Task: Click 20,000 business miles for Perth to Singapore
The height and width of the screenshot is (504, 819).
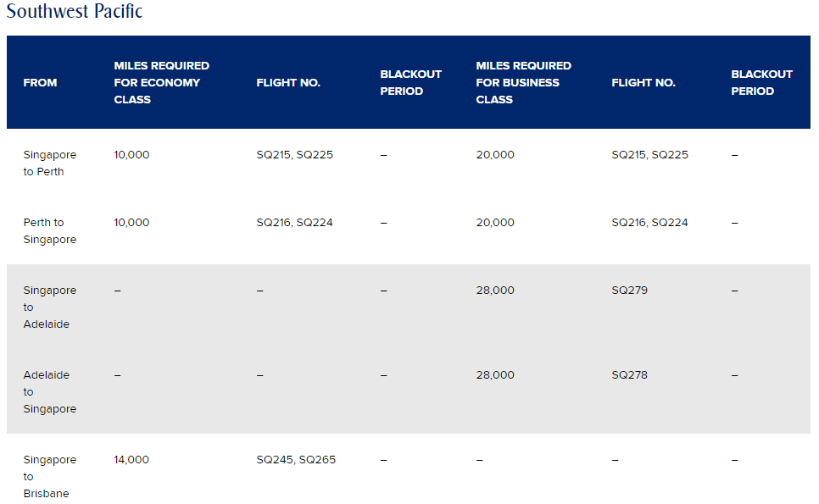Action: coord(495,223)
